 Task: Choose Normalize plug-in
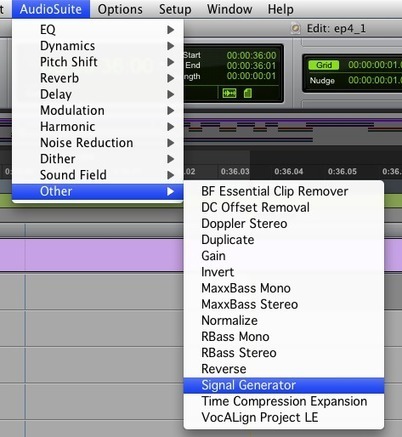(284, 321)
